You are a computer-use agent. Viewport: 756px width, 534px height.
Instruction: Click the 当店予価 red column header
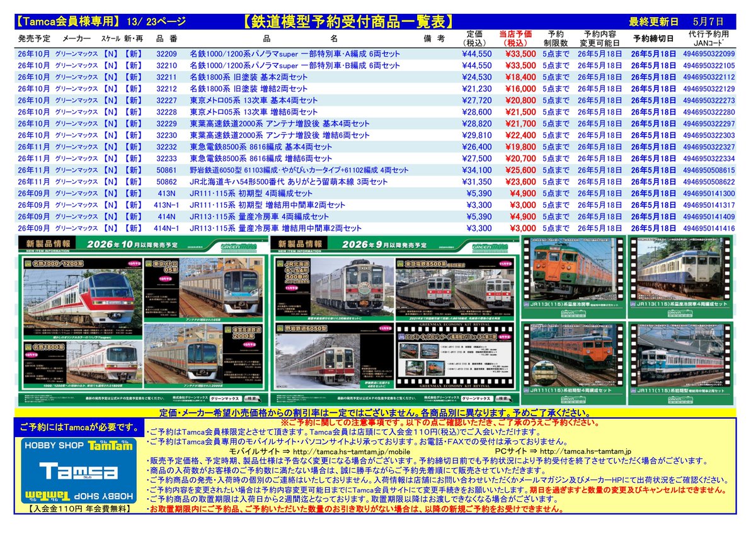pos(515,38)
